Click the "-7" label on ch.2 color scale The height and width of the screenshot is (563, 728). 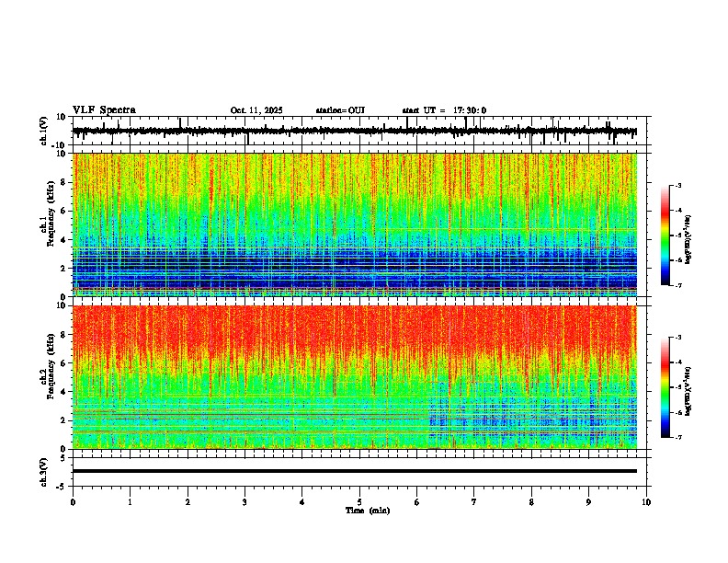(x=678, y=437)
